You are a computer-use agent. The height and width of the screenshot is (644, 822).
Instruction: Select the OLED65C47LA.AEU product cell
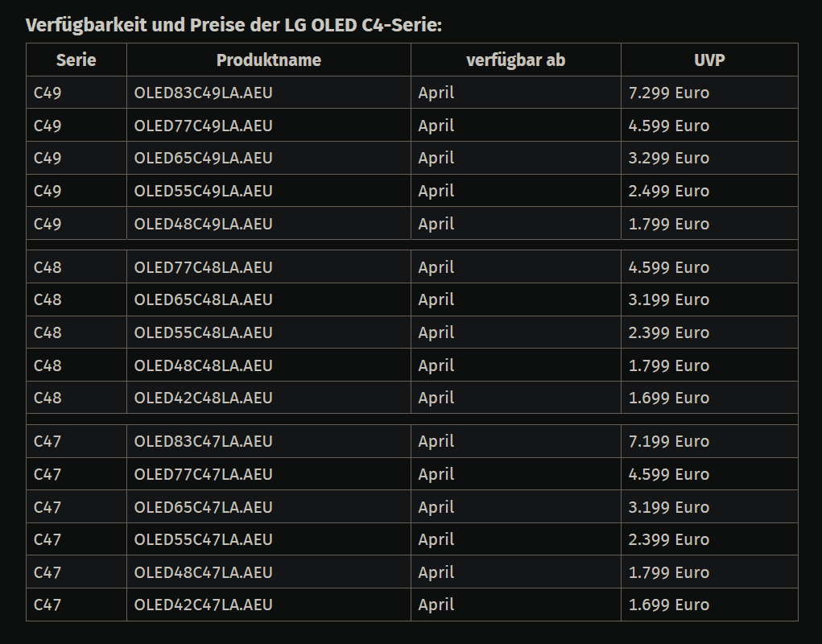coord(204,507)
